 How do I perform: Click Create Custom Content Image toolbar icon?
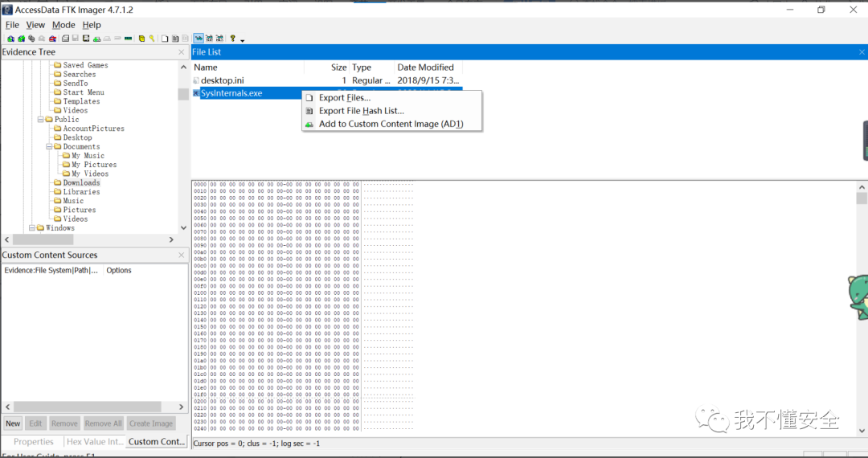point(107,39)
